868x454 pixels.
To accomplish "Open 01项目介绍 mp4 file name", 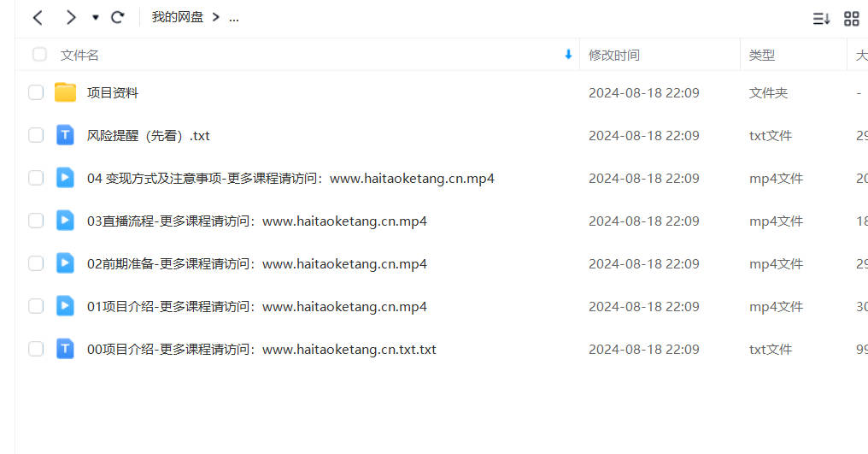I will pyautogui.click(x=257, y=307).
